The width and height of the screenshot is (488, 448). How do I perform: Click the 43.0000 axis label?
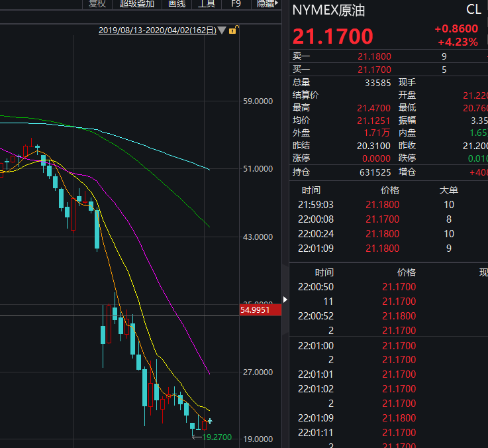click(258, 237)
